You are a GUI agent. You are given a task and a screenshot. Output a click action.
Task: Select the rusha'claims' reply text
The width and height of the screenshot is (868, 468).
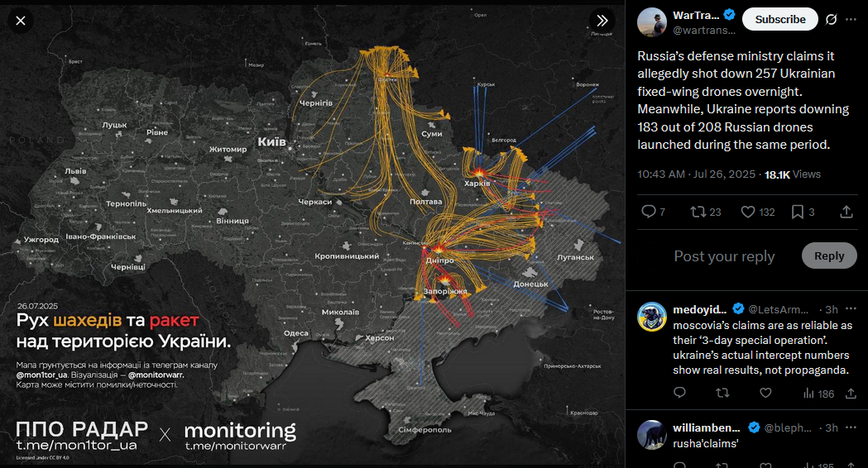click(705, 444)
